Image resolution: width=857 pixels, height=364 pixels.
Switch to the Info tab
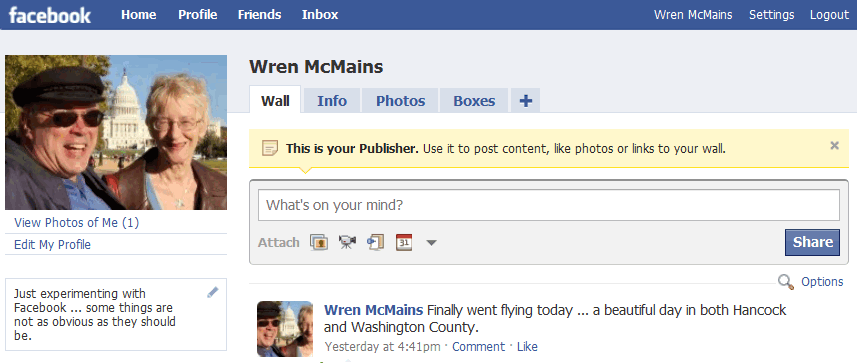332,101
